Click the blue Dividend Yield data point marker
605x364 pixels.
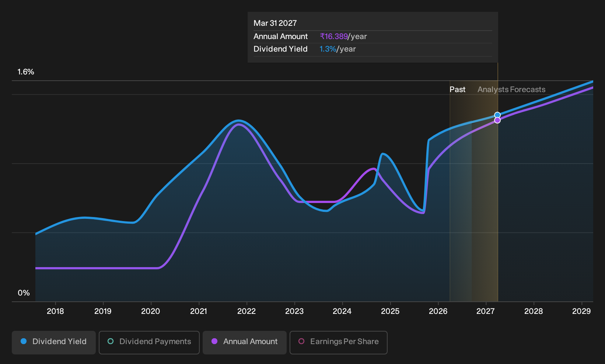(x=497, y=115)
